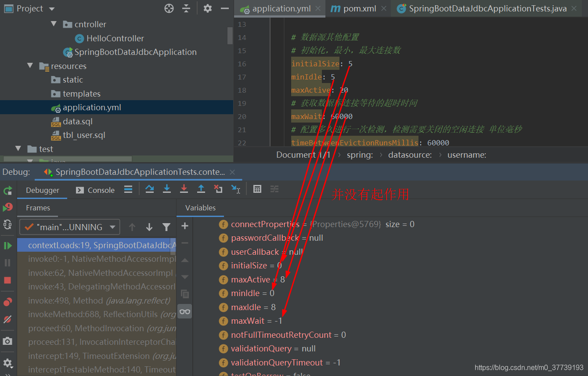Screen dimensions: 588x376
Task: Click the frames filter funnel icon
Action: coord(166,227)
